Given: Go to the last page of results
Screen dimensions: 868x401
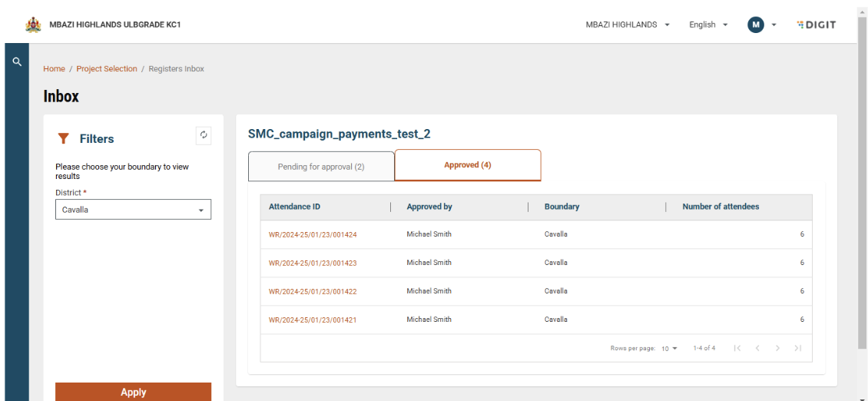Looking at the screenshot, I should coord(797,349).
